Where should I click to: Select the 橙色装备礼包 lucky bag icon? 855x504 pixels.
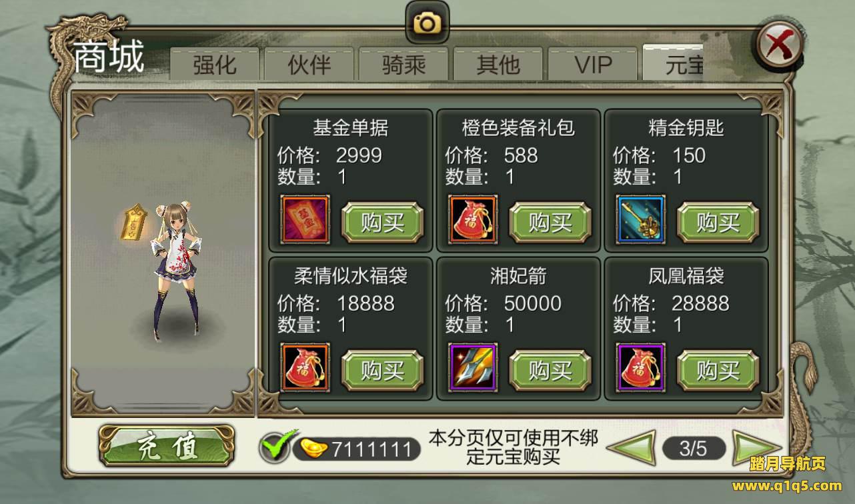[474, 219]
